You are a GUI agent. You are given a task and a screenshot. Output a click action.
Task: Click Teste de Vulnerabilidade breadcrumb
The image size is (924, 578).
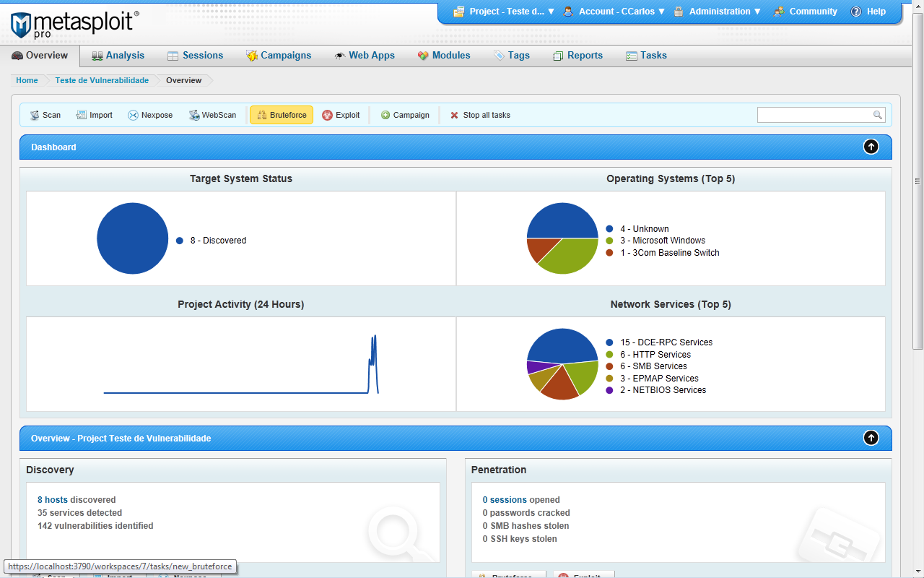coord(102,80)
